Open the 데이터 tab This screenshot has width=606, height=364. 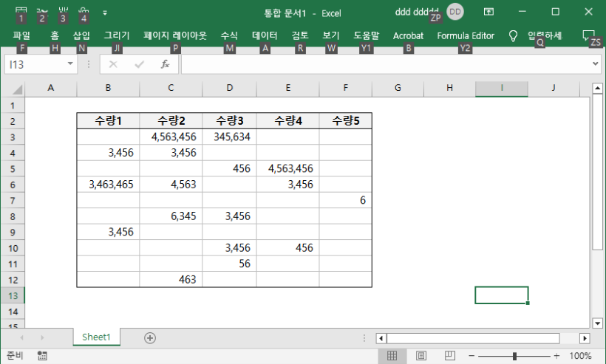(265, 36)
